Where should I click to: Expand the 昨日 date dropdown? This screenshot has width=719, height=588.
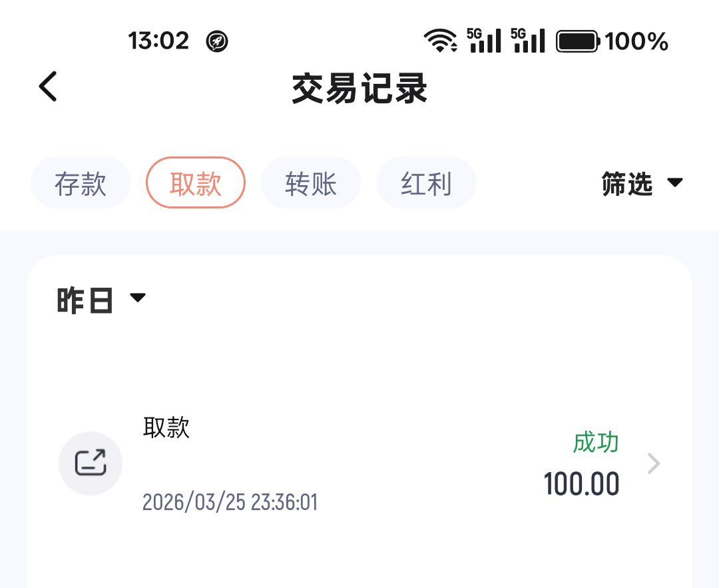point(101,301)
